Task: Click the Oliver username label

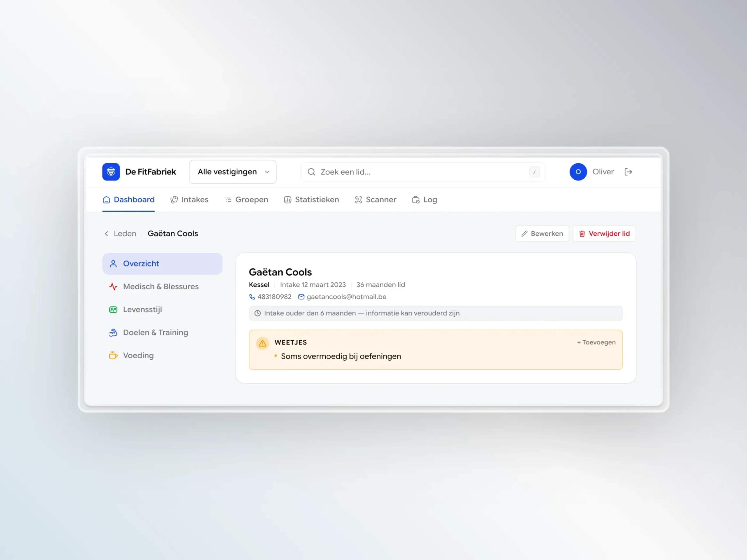Action: click(603, 172)
